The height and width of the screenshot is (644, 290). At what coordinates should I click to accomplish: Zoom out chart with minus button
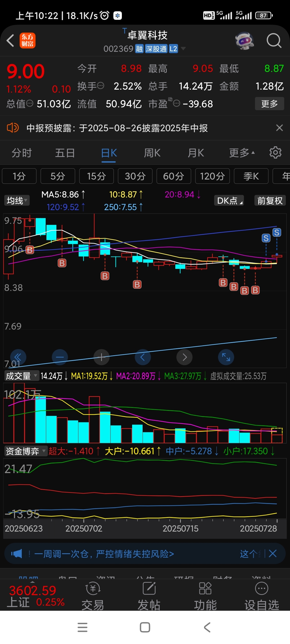(60, 357)
